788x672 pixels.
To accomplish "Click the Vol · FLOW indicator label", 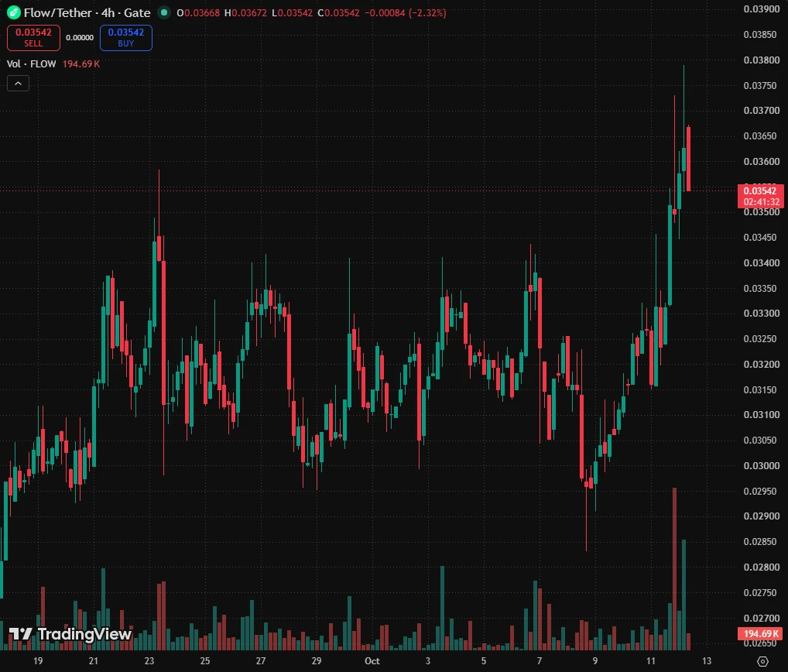I will (x=31, y=63).
